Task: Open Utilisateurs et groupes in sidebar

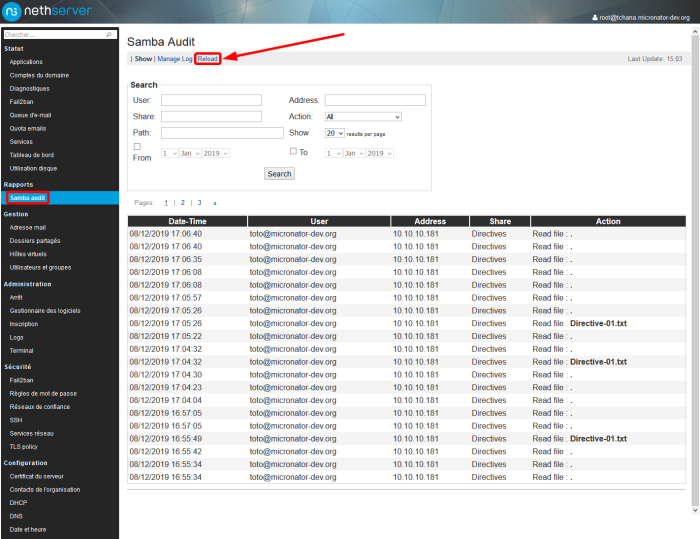Action: (x=40, y=267)
